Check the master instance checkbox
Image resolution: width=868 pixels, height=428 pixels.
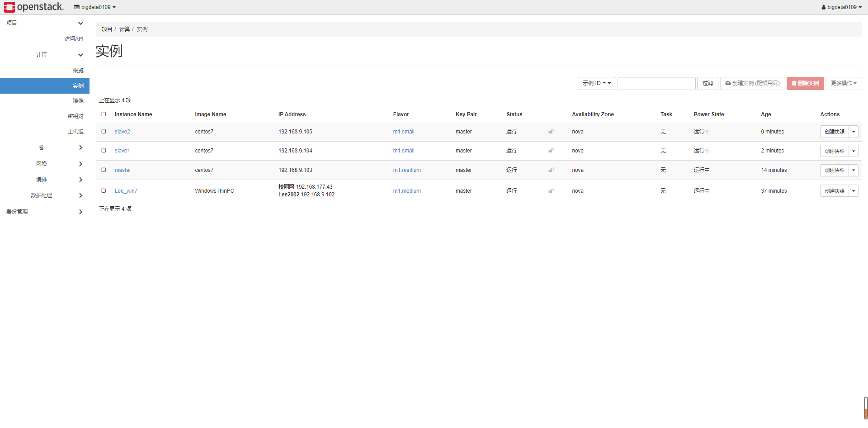104,170
